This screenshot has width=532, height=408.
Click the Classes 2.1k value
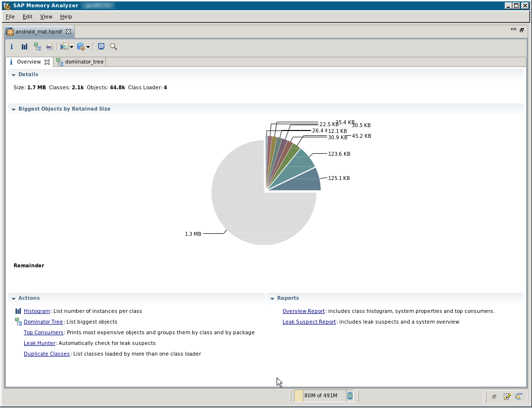(78, 87)
